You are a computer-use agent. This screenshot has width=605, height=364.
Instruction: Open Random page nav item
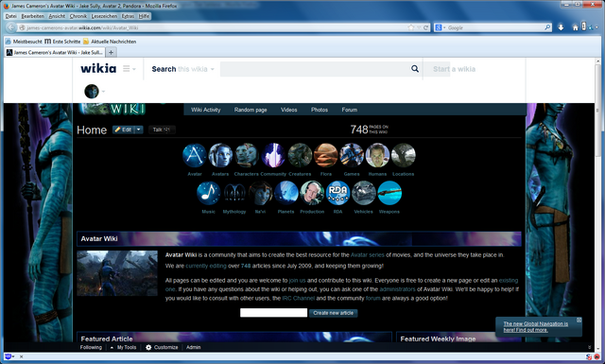pos(251,110)
